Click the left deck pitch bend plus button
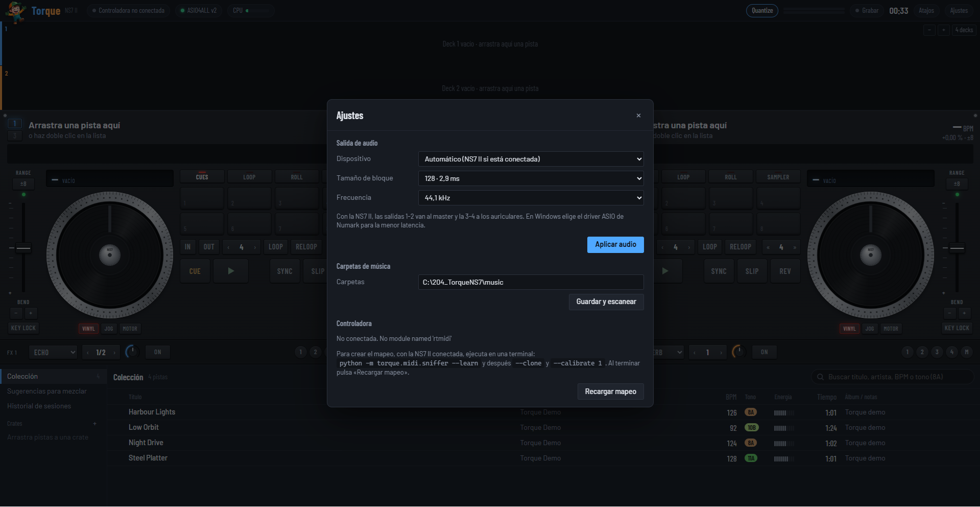Image resolution: width=980 pixels, height=507 pixels. tap(31, 313)
